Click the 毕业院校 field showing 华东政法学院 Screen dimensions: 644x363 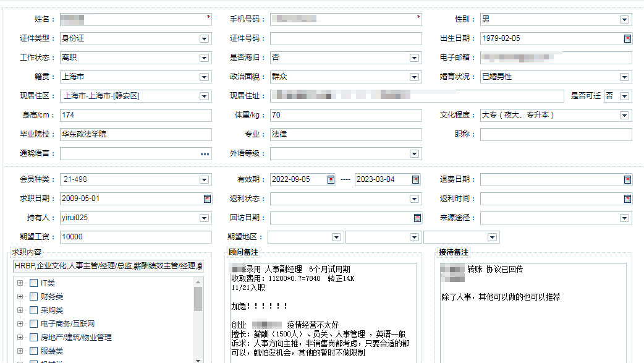135,134
